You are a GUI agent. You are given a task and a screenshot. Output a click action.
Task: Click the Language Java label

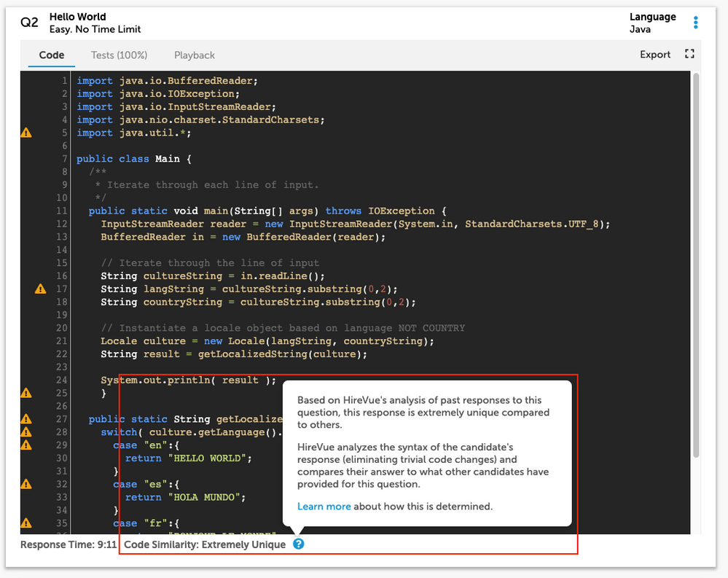tap(652, 23)
